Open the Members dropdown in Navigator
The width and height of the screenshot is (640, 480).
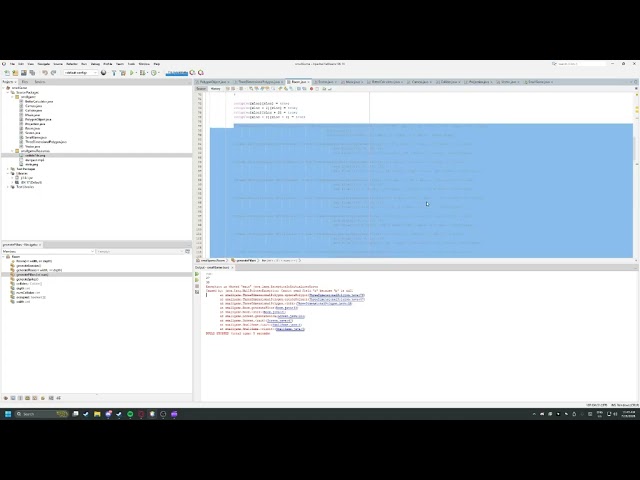pyautogui.click(x=48, y=251)
